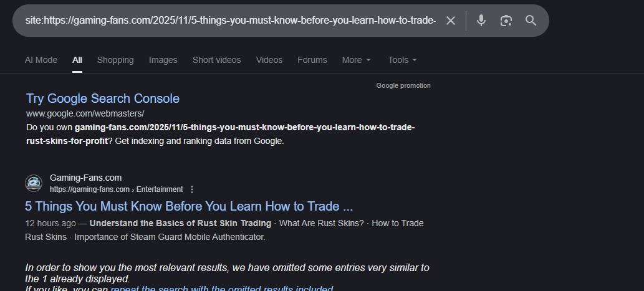Switch to Short videos tab
Screen dimensions: 644x291
(216, 60)
